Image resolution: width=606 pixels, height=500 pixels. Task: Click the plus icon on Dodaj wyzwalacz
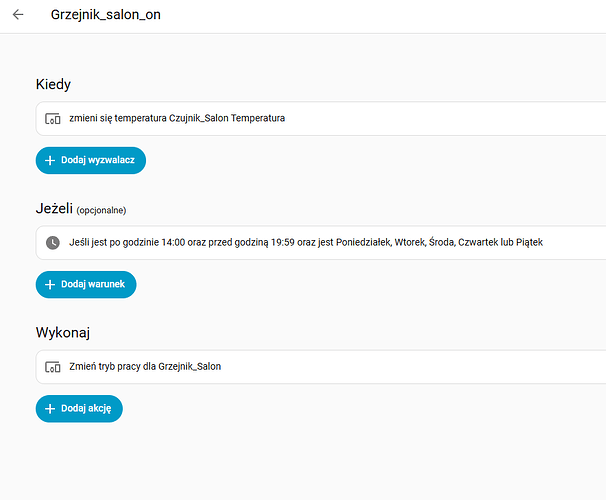coord(50,160)
